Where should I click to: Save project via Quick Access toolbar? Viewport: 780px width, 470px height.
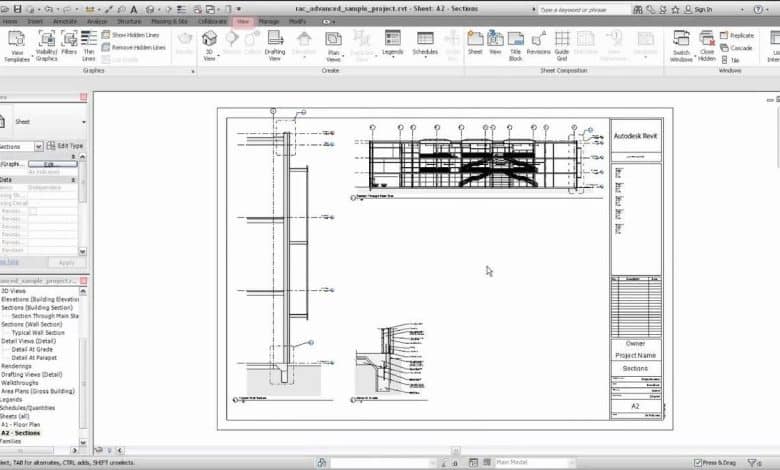tap(17, 9)
